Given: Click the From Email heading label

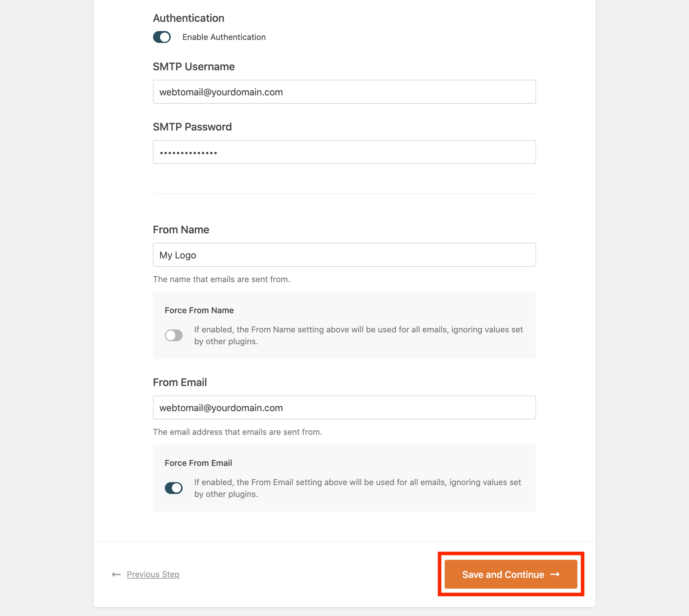Looking at the screenshot, I should (x=180, y=382).
